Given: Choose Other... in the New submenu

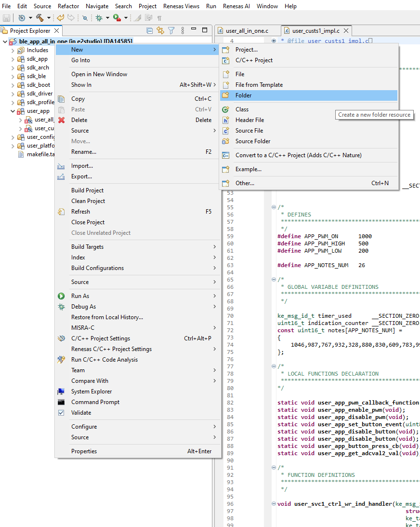Looking at the screenshot, I should tap(309, 183).
